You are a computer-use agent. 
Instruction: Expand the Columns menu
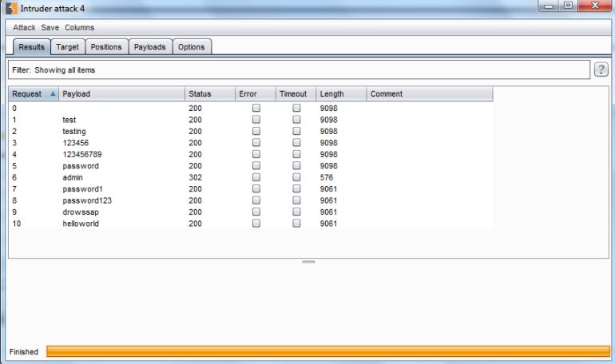point(79,27)
